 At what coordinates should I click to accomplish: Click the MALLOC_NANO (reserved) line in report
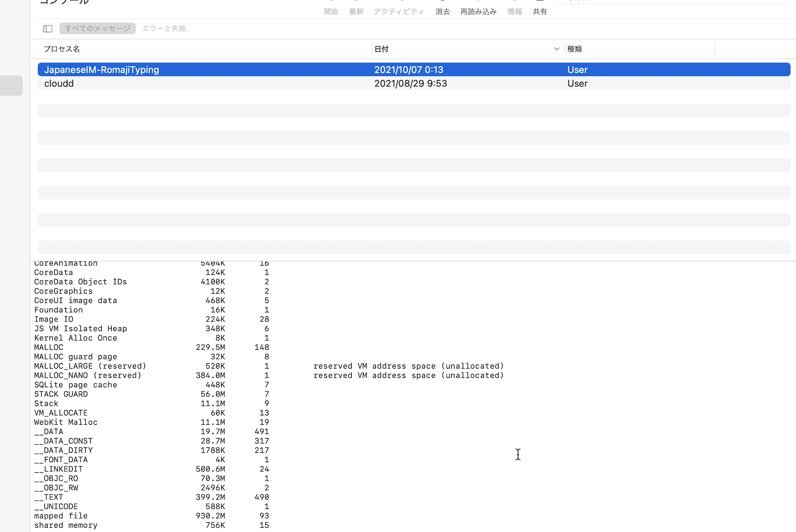[87, 376]
